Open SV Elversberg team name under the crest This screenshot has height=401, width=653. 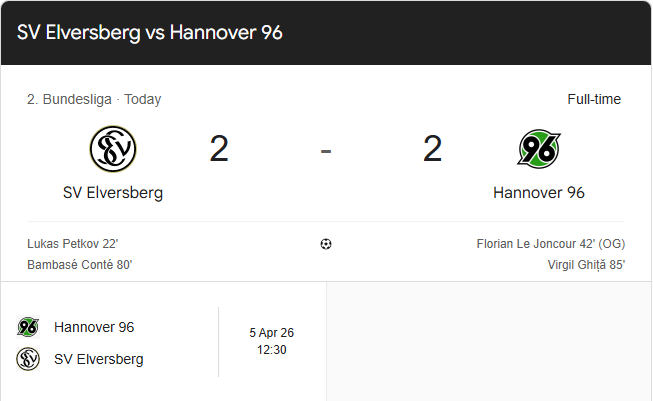point(112,192)
